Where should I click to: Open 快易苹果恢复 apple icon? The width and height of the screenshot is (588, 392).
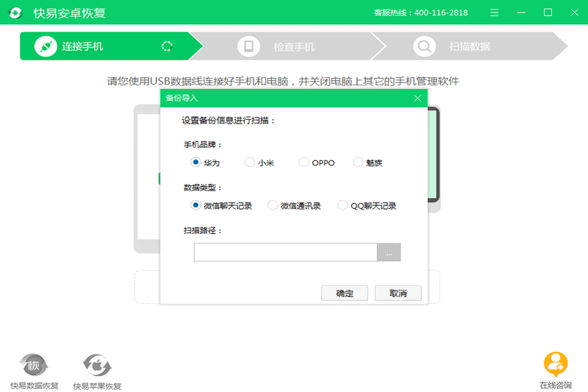coord(97,365)
